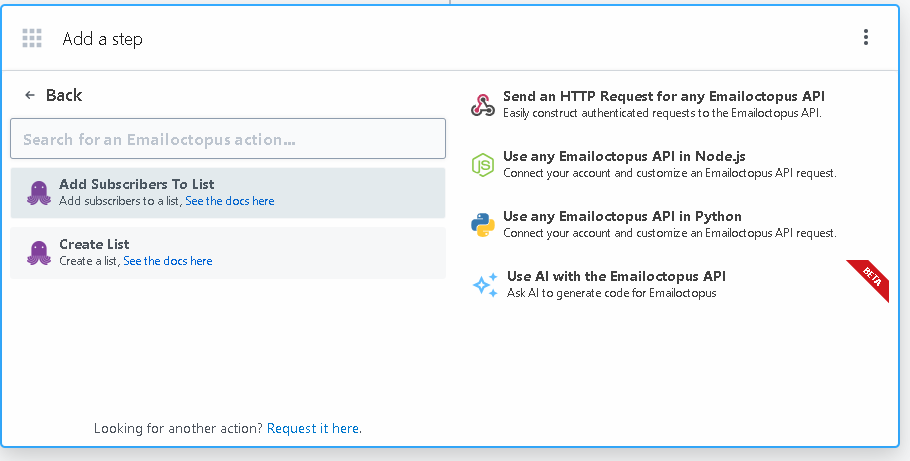Click the description under Emailoctopus API in Node.js
Viewport: 910px width, 461px height.
coord(670,173)
